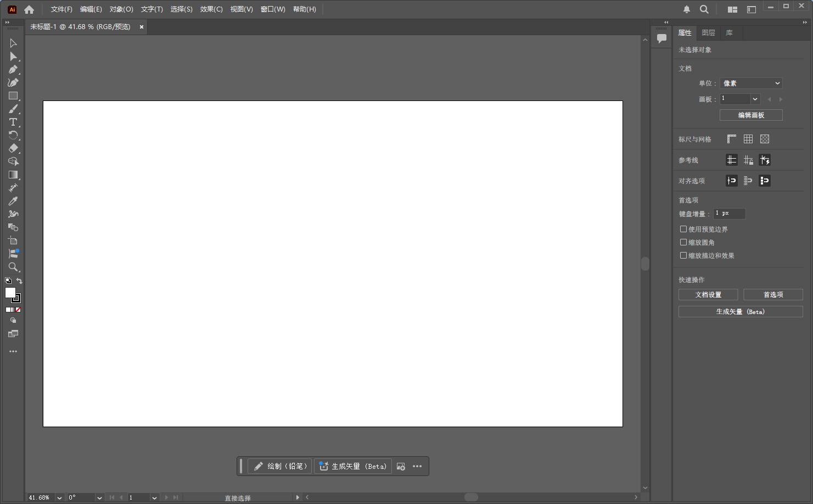813x504 pixels.
Task: Select the Eraser tool
Action: pos(13,148)
